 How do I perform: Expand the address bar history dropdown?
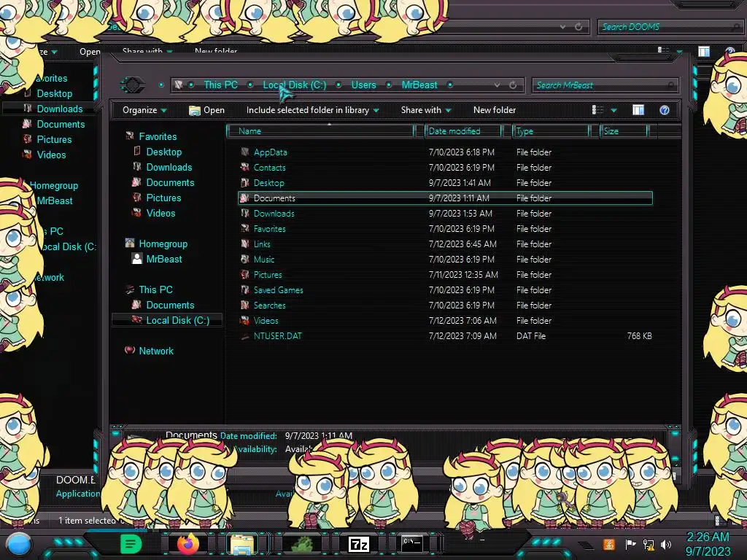coord(497,85)
